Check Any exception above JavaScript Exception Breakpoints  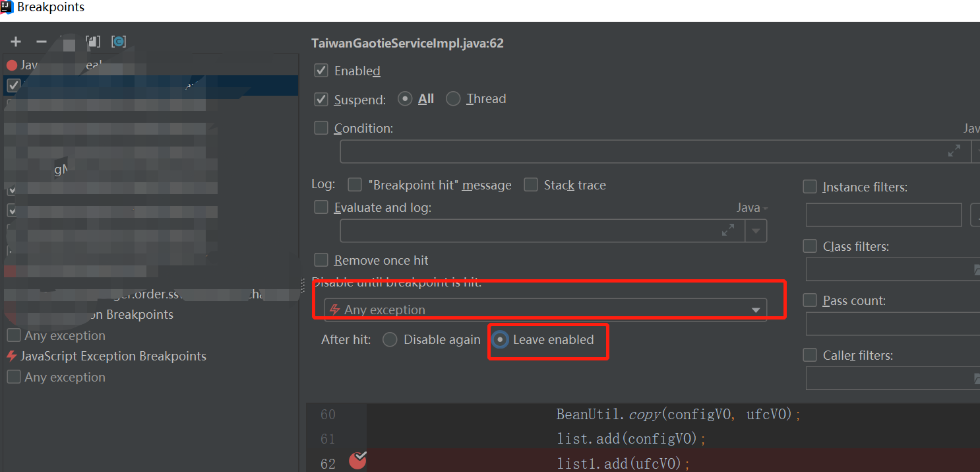coord(14,335)
